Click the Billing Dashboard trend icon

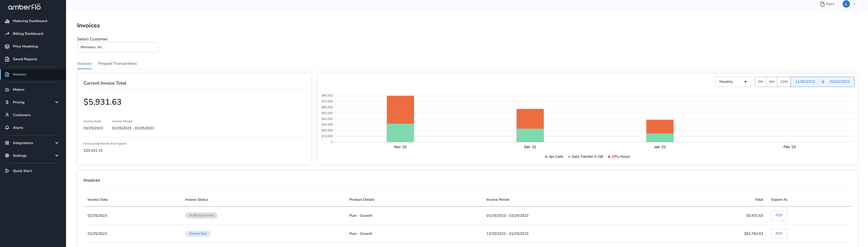[7, 34]
